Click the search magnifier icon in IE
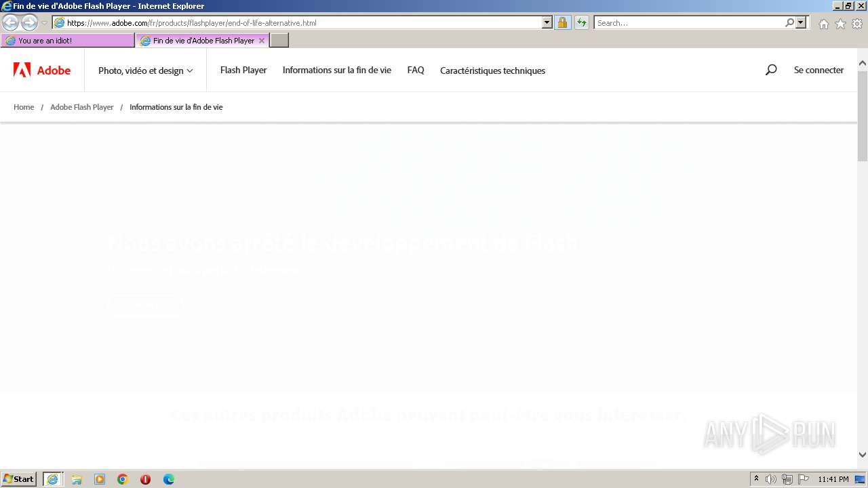Viewport: 868px width, 488px height. tap(789, 22)
